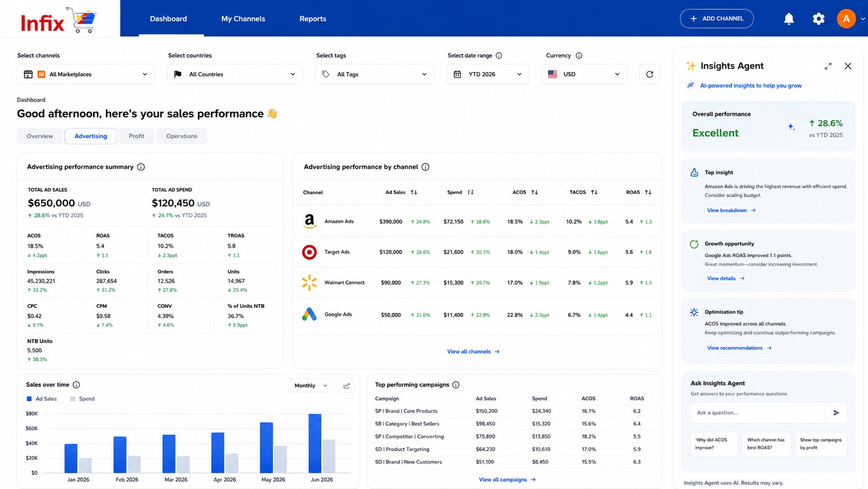Switch to the Operations tab
Viewport: 868px width, 489px height.
tap(182, 136)
